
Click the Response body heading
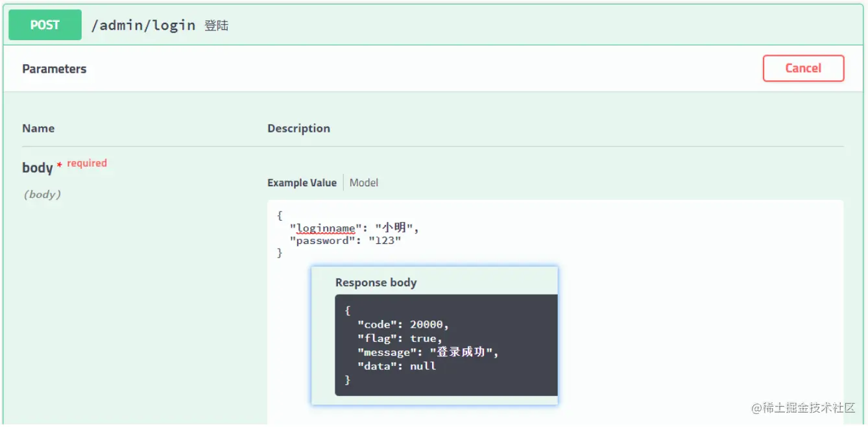[376, 282]
